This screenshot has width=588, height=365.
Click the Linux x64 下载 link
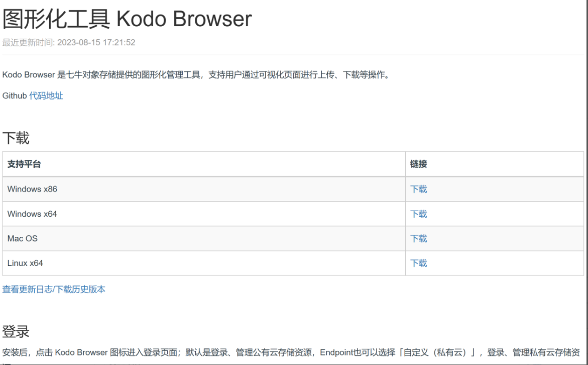(418, 263)
